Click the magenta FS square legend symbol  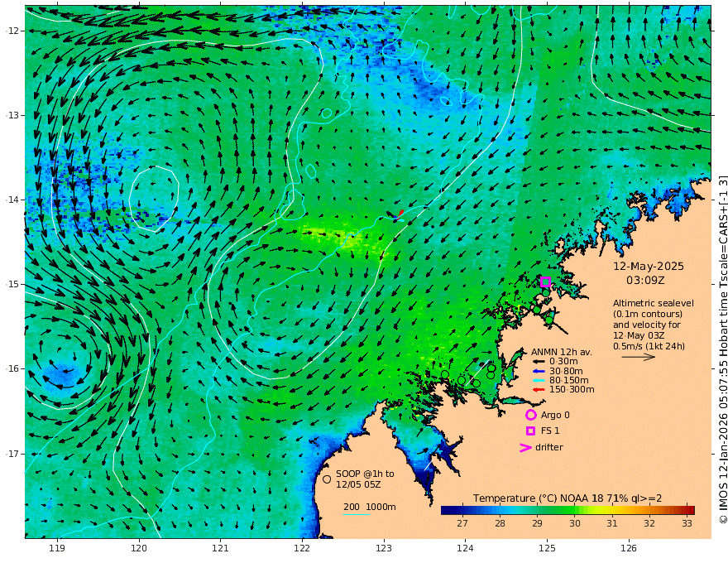tap(530, 431)
